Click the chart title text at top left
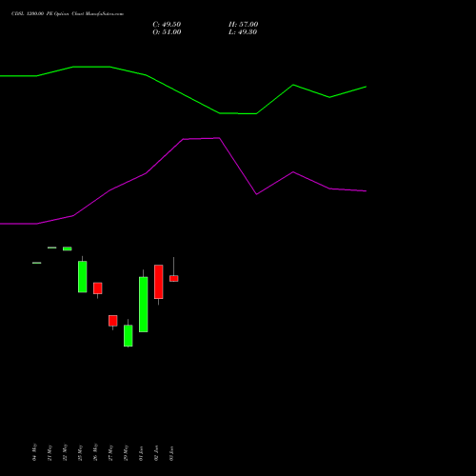 68,14
